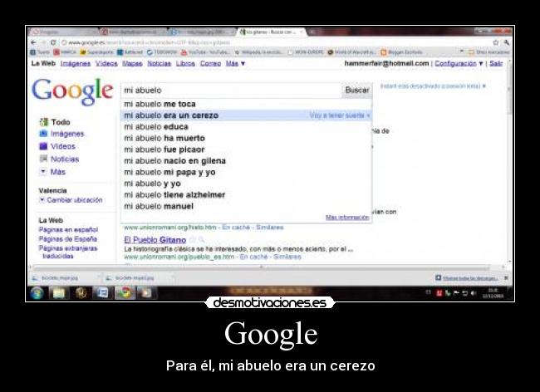The image size is (540, 392).
Task: Switch to the first browser tab
Action: (x=62, y=32)
